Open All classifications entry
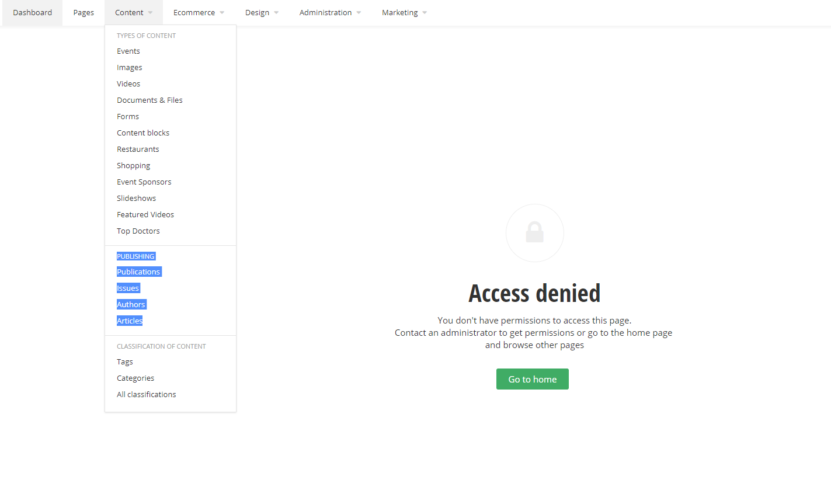 147,395
